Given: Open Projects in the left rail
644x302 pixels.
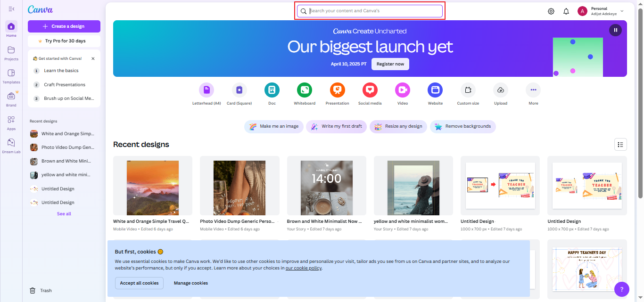Looking at the screenshot, I should click(11, 53).
